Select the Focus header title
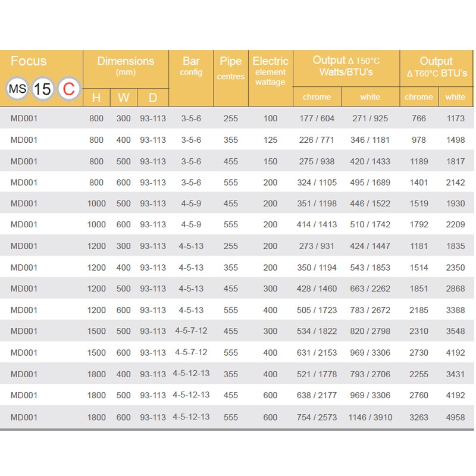The image size is (476, 476). (x=29, y=61)
